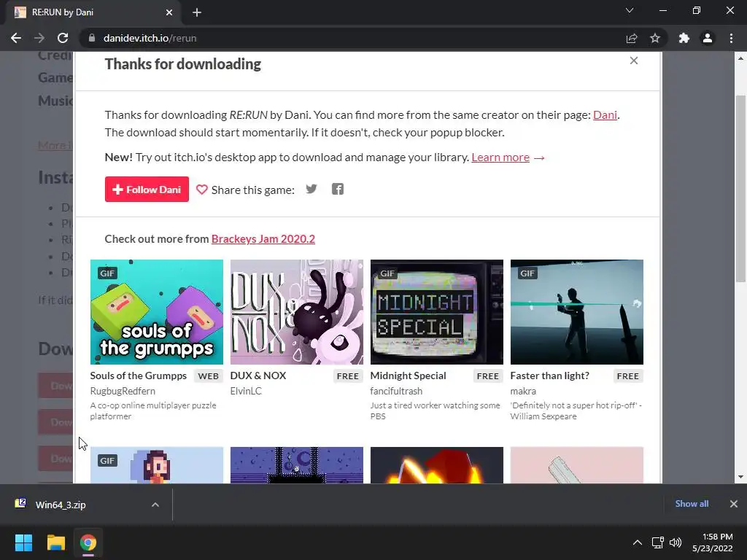Open Learn more about the desktop app
Viewport: 747px width, 560px height.
click(x=500, y=157)
